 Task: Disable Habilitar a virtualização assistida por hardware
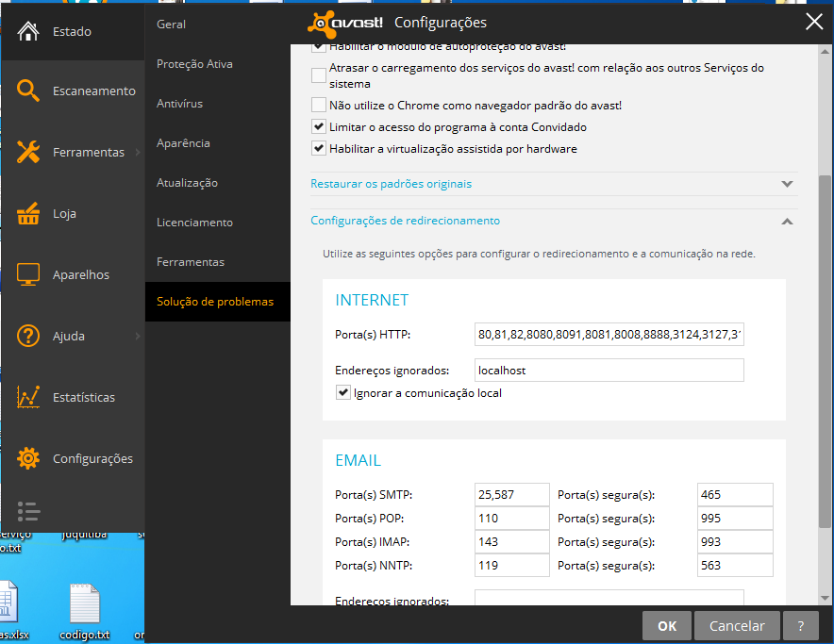click(319, 149)
